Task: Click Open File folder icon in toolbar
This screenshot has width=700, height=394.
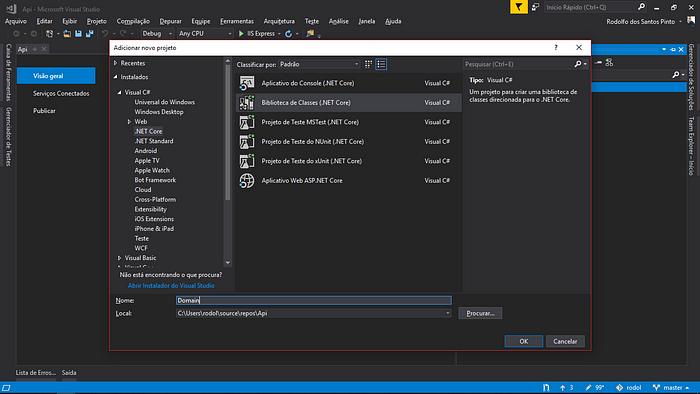Action: [x=67, y=33]
